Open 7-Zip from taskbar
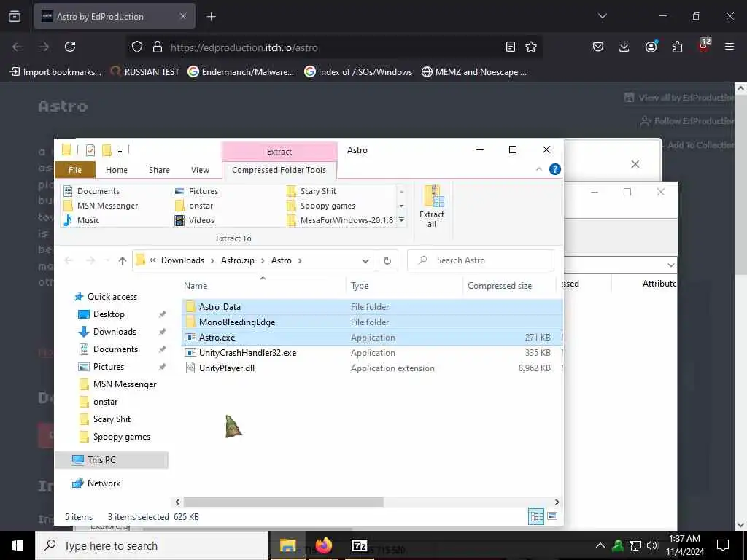Image resolution: width=747 pixels, height=560 pixels. (359, 545)
